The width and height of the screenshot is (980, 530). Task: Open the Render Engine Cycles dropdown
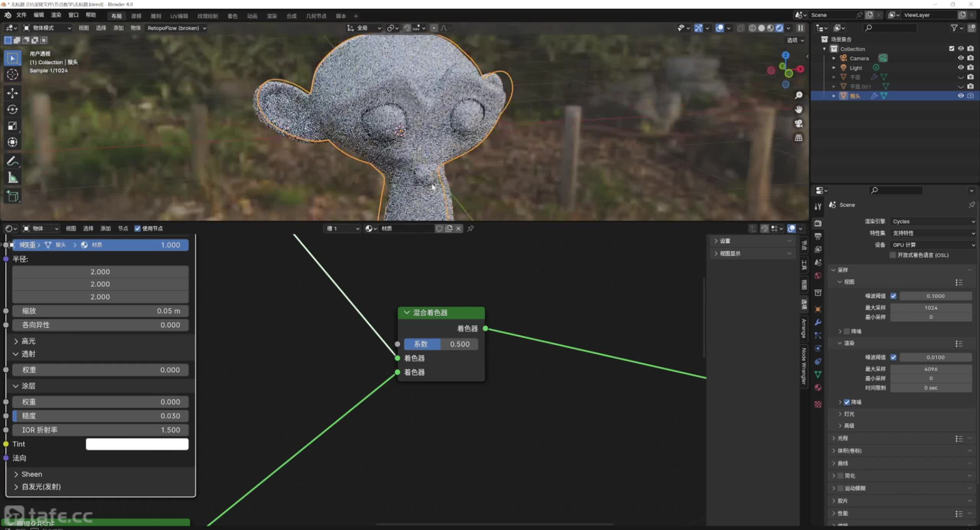coord(933,221)
